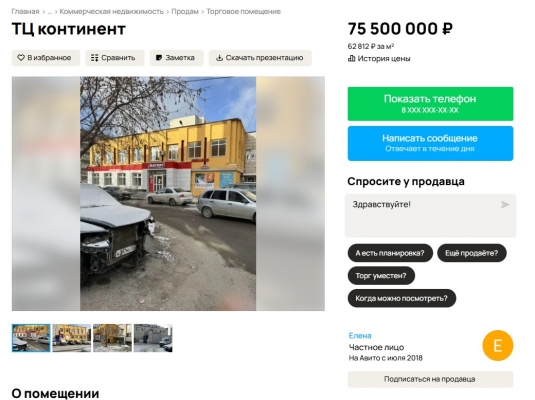Viewport: 535px width, 400px height.
Task: Click the Здравствуйте message input field
Action: click(430, 216)
